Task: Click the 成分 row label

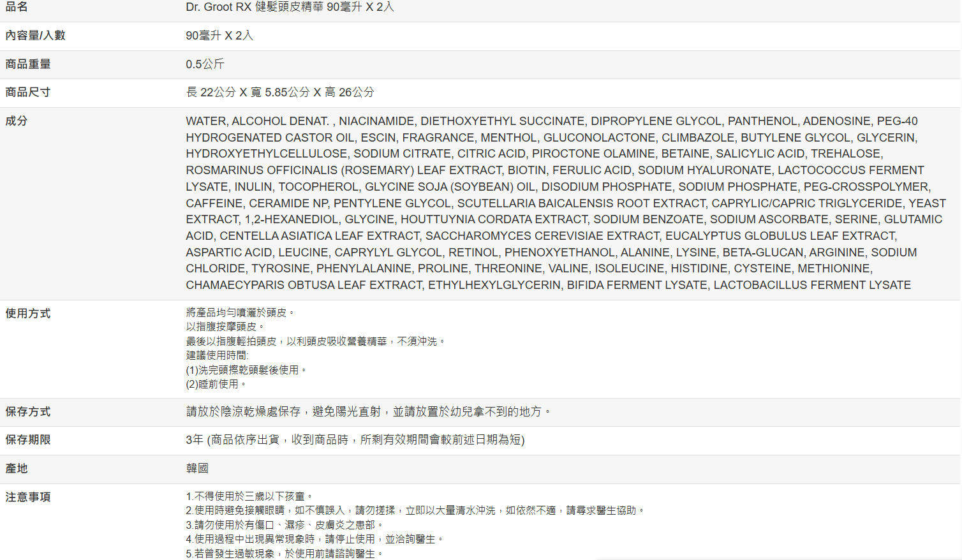Action: 17,121
